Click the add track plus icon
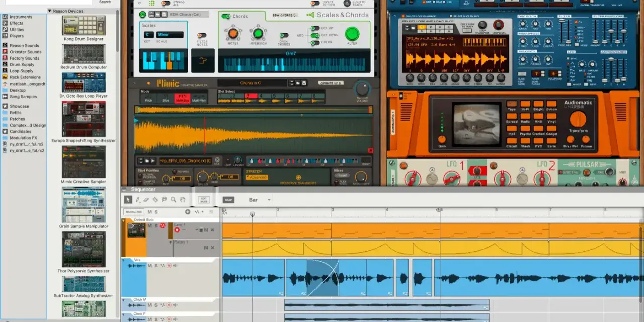The height and width of the screenshot is (322, 644). click(x=188, y=212)
